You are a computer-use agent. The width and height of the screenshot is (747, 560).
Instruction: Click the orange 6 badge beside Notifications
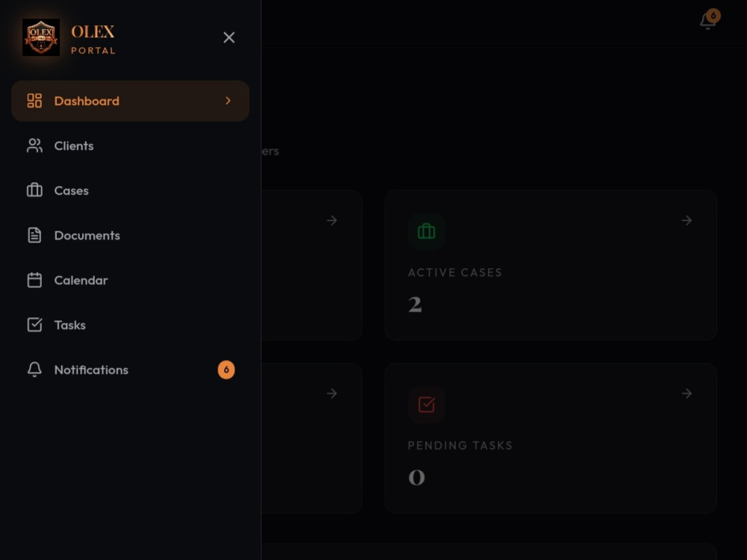tap(226, 370)
